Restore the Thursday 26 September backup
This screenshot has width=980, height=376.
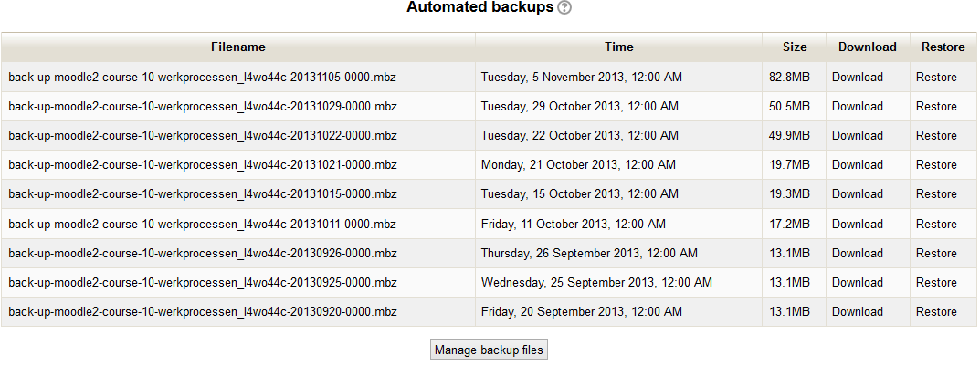coord(936,253)
